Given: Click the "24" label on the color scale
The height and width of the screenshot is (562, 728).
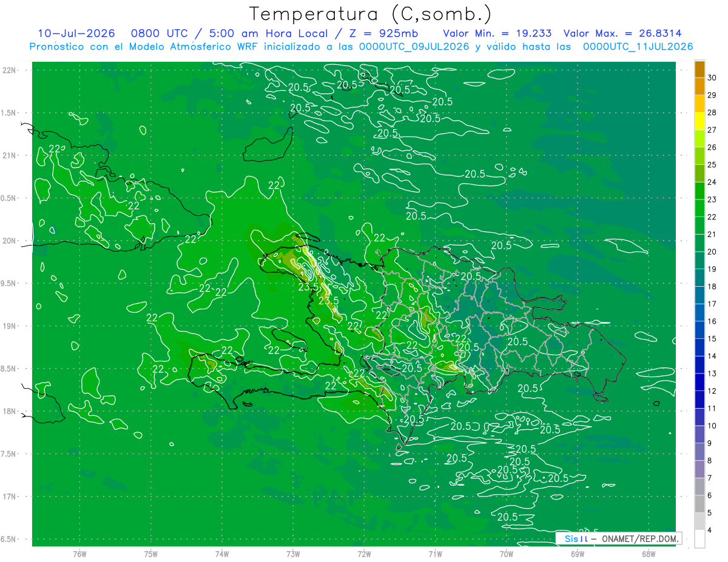Looking at the screenshot, I should click(x=712, y=182).
